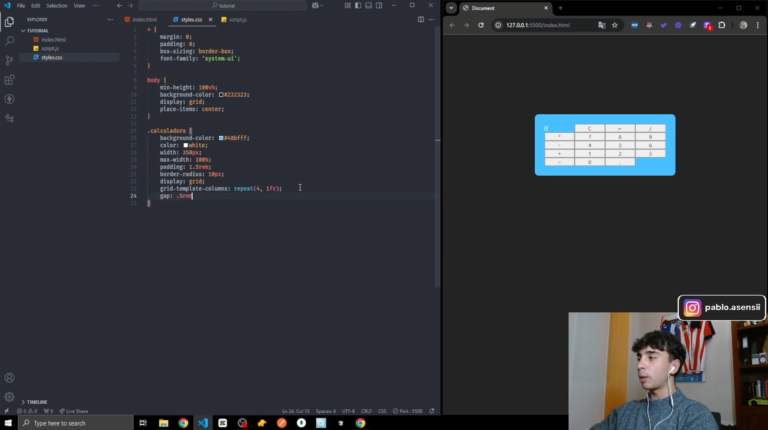Open the Selection menu
This screenshot has height=430, width=768.
pos(57,5)
